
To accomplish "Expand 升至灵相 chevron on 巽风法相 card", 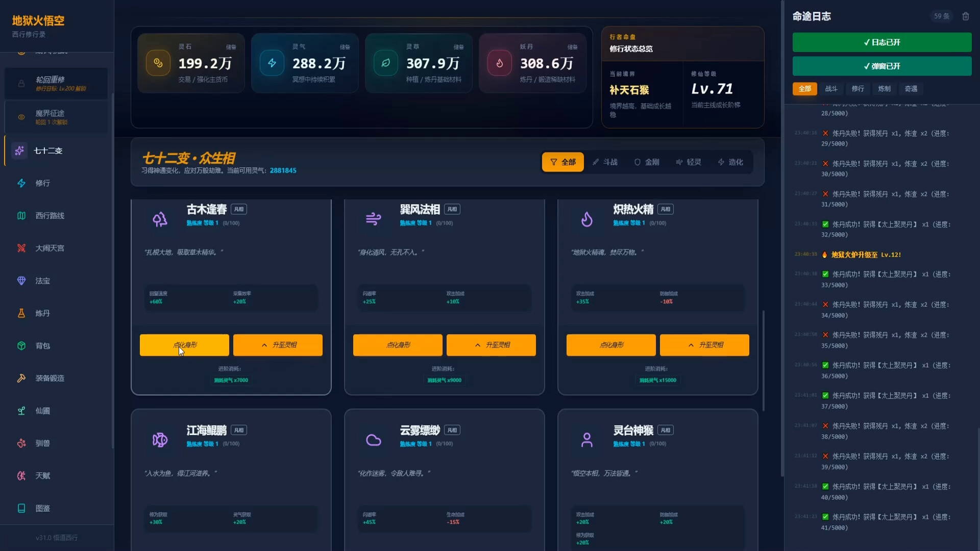I will [478, 345].
